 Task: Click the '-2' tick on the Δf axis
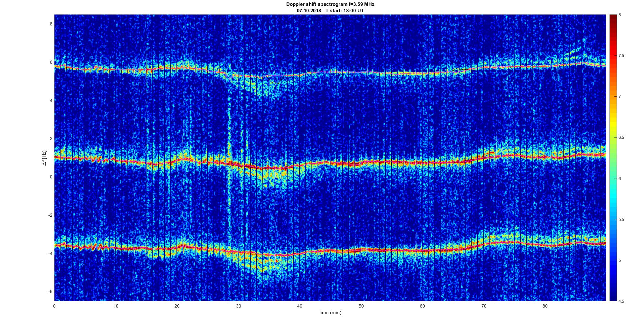point(50,215)
